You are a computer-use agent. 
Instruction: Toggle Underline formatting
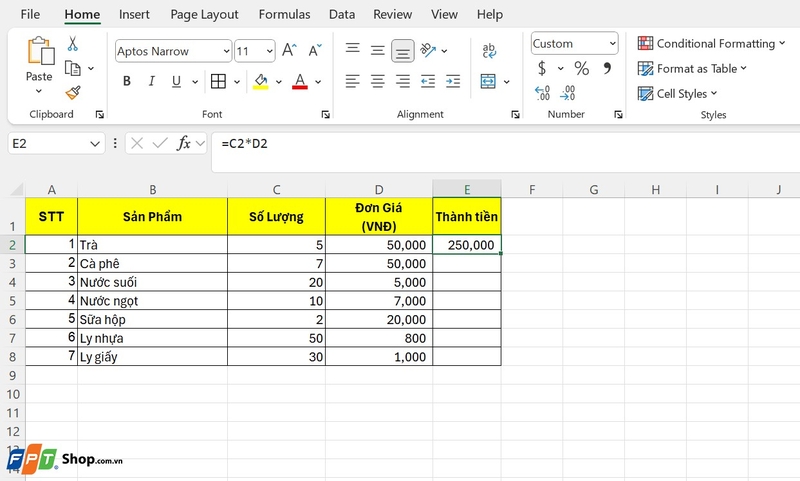tap(176, 81)
